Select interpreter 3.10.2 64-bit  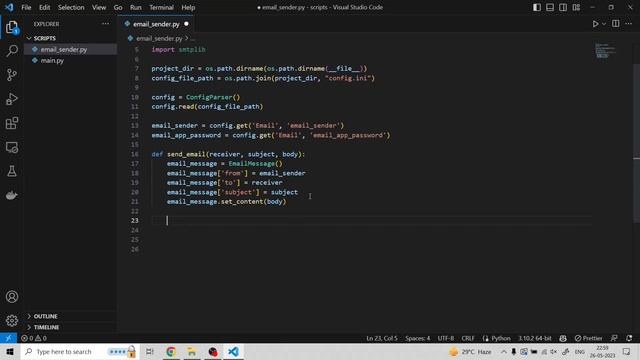click(x=535, y=338)
